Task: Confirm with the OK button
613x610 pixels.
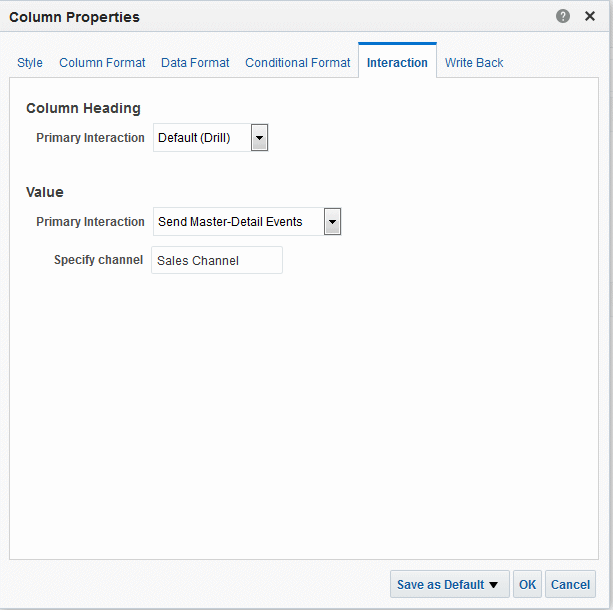Action: tap(527, 585)
